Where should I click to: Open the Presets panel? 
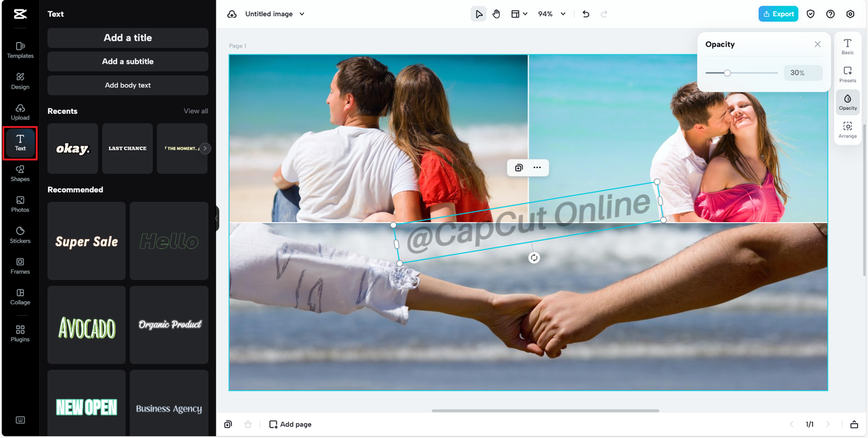pyautogui.click(x=848, y=75)
